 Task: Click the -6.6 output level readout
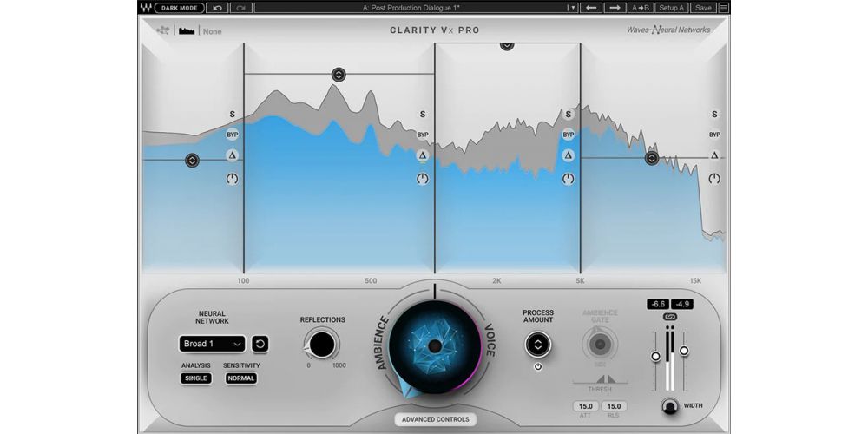click(658, 304)
